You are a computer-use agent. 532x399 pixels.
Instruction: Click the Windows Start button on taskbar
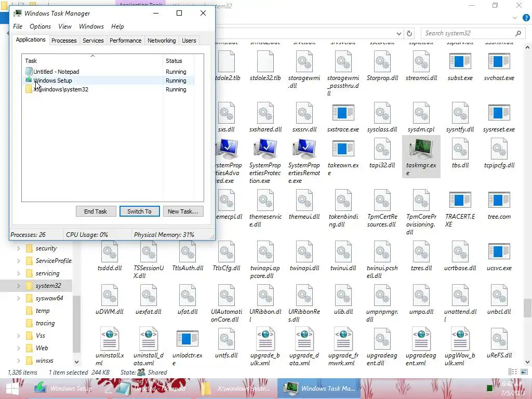[12, 389]
